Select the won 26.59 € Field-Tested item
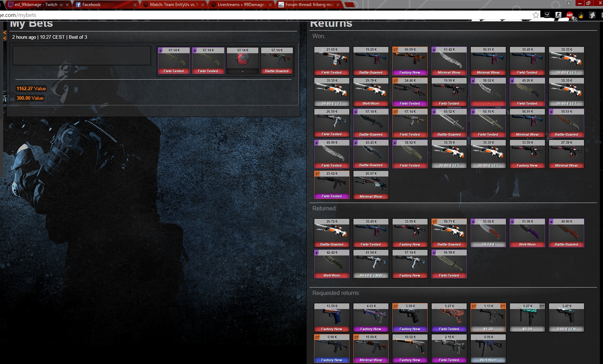The height and width of the screenshot is (364, 603). click(332, 123)
